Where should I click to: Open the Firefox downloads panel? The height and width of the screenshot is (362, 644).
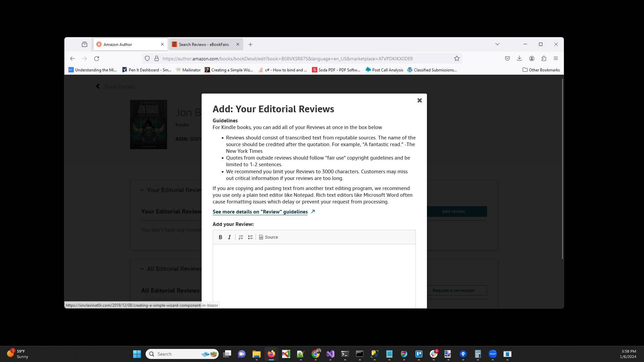coord(520,58)
